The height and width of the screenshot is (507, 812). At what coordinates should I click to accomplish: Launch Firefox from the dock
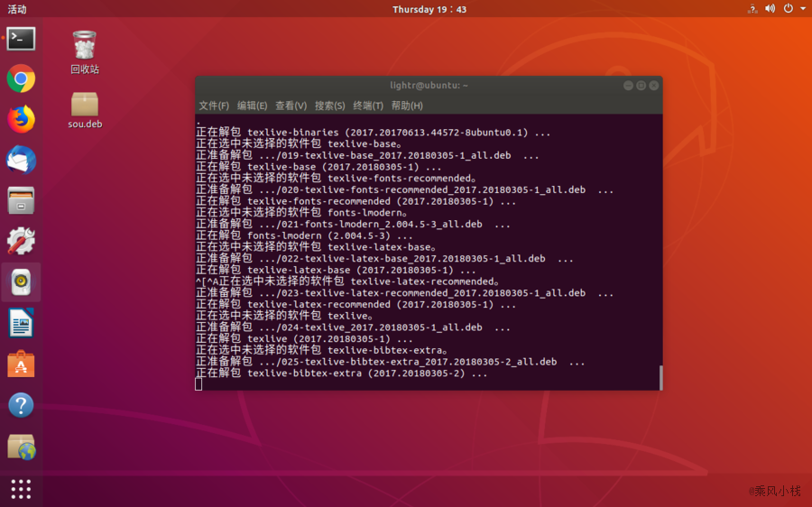point(21,119)
